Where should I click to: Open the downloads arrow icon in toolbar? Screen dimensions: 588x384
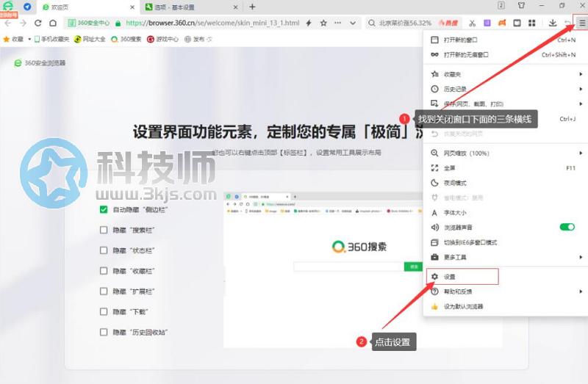pyautogui.click(x=552, y=23)
